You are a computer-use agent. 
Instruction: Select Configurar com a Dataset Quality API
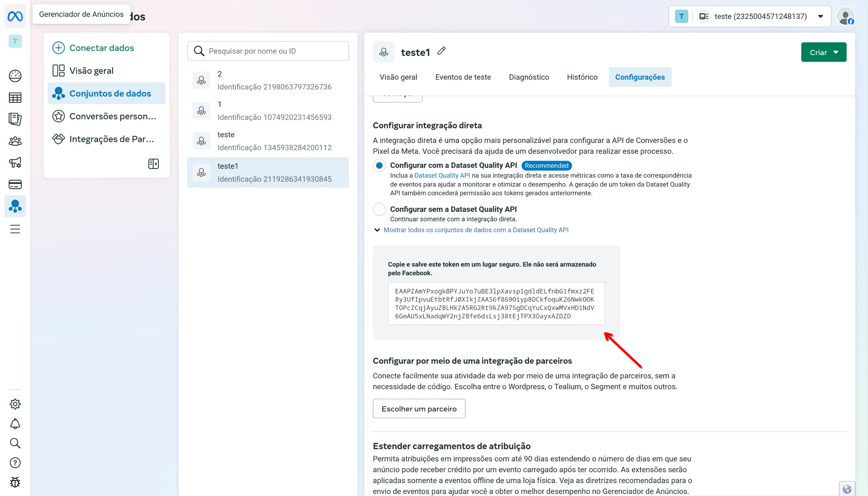pos(379,165)
